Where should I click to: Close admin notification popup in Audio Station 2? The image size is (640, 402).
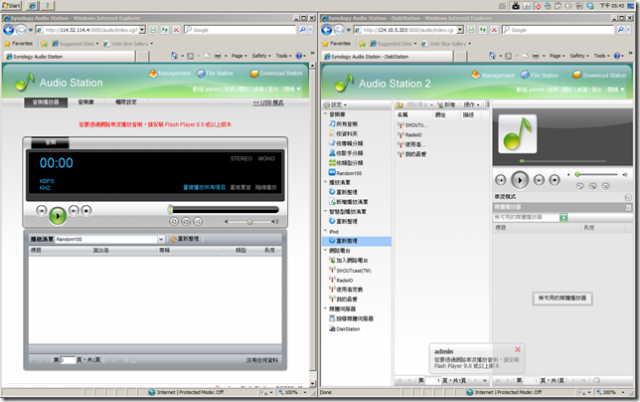coord(518,349)
